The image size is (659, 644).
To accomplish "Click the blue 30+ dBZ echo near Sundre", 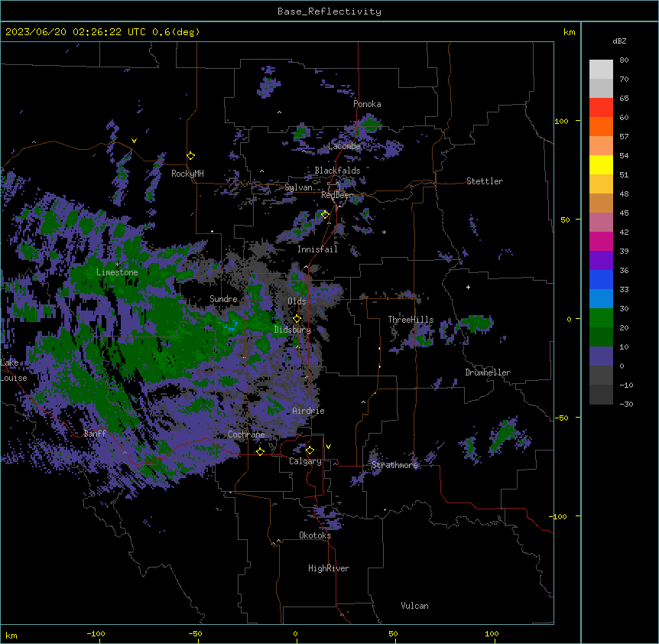I will tap(231, 326).
